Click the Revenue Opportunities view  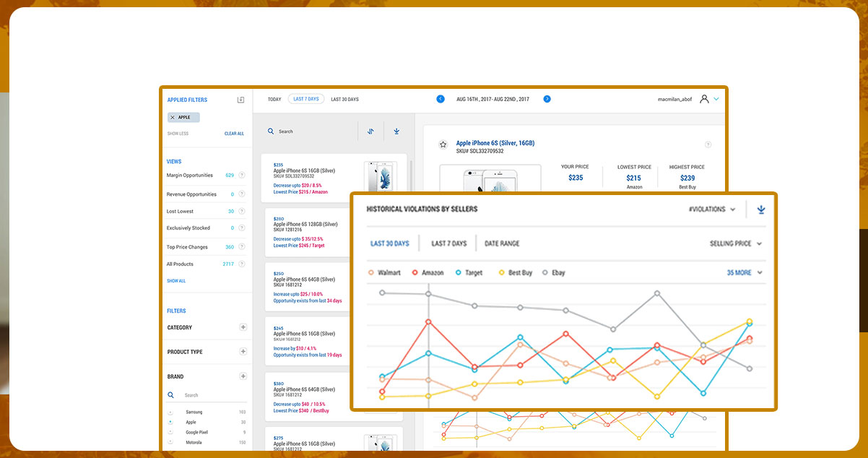click(x=191, y=194)
